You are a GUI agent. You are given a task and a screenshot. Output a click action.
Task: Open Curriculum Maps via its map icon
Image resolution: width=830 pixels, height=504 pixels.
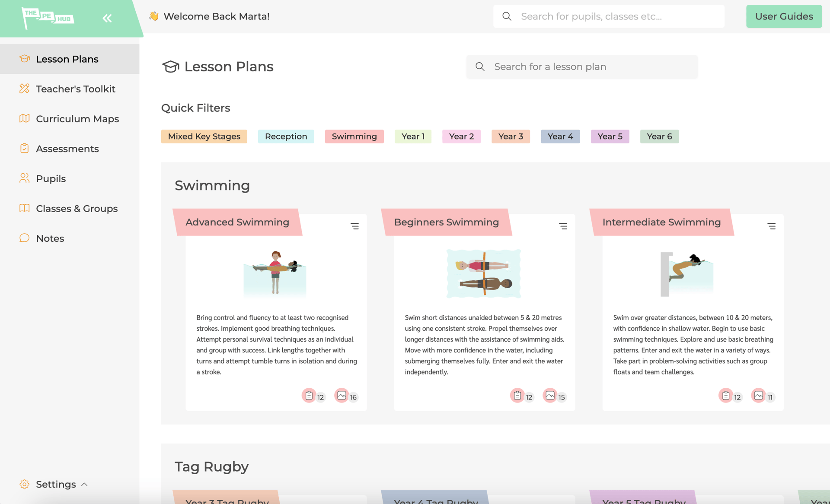pos(25,118)
